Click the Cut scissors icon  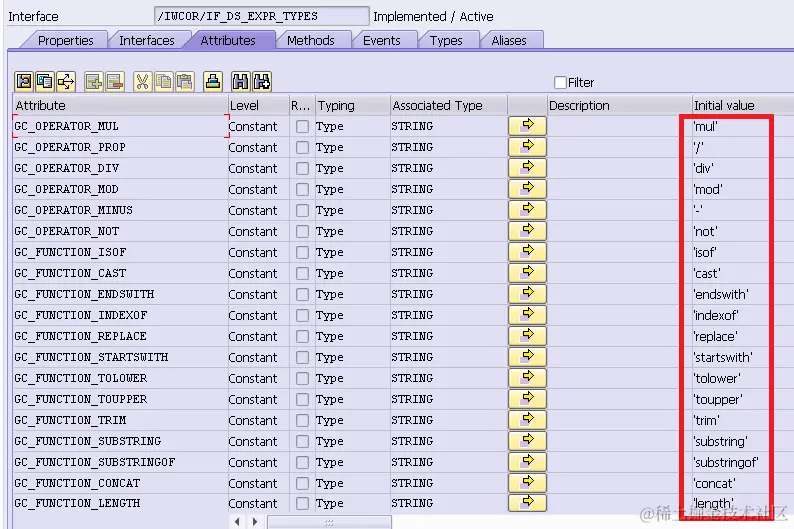coord(143,82)
